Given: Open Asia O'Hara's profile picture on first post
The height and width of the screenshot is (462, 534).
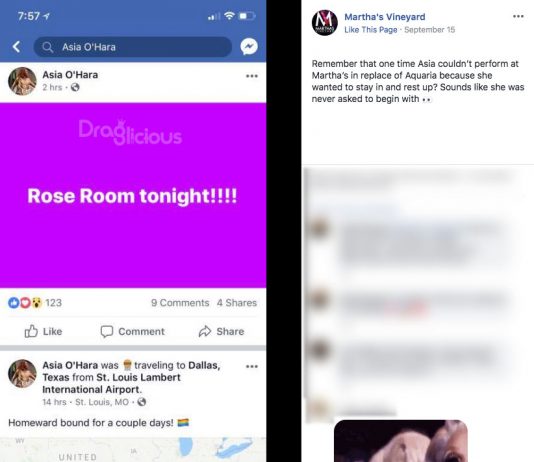Looking at the screenshot, I should click(22, 81).
